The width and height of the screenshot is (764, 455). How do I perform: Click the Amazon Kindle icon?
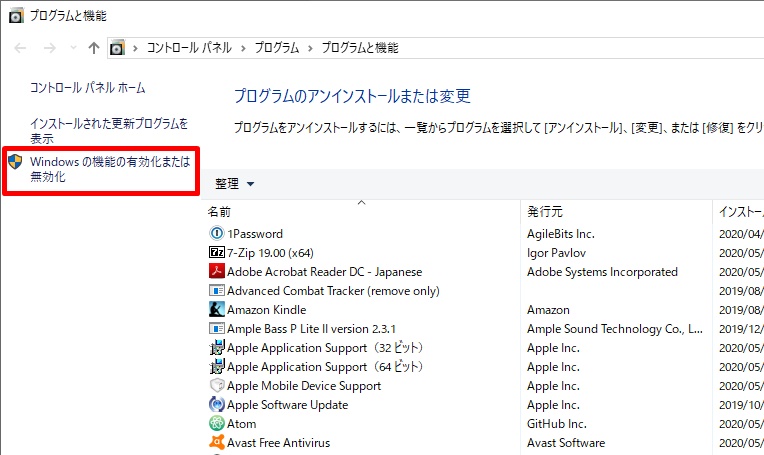click(x=216, y=309)
